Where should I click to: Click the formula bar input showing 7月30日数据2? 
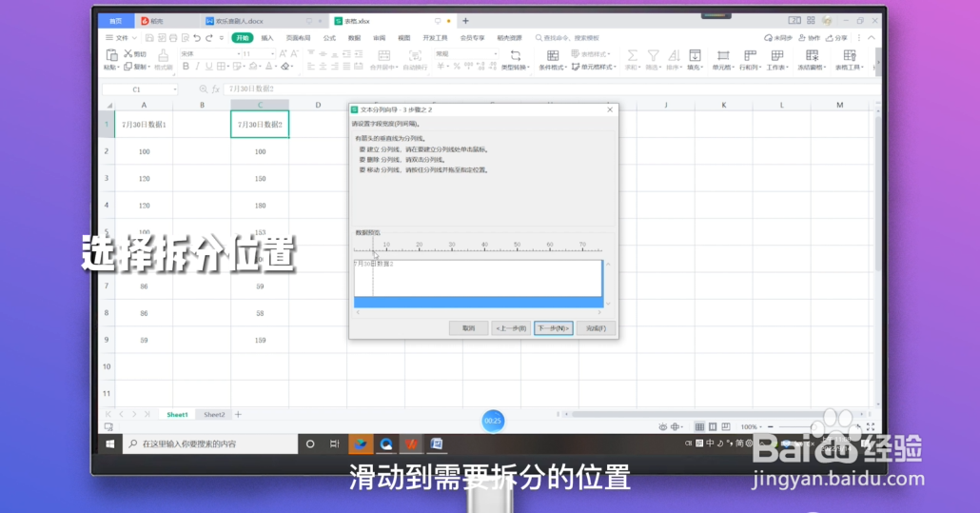pos(550,89)
